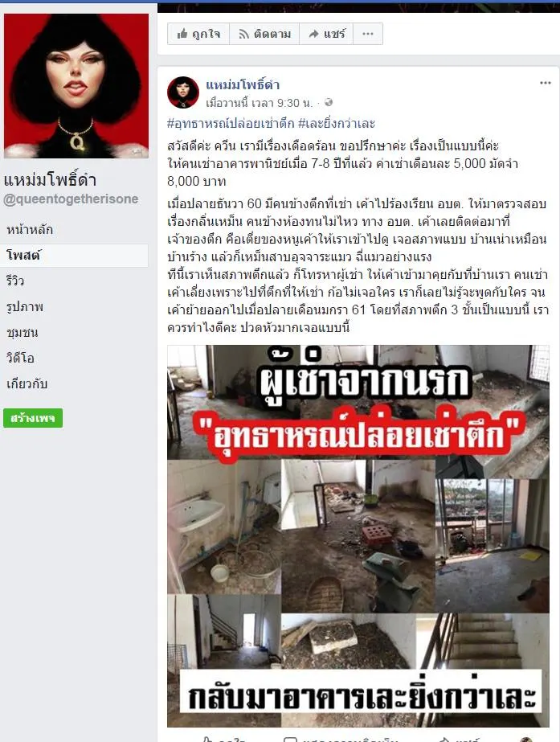Click the #อุทธาหรณ์ปล่อยเช่าตึก hashtag link
The height and width of the screenshot is (742, 560).
pos(231,124)
